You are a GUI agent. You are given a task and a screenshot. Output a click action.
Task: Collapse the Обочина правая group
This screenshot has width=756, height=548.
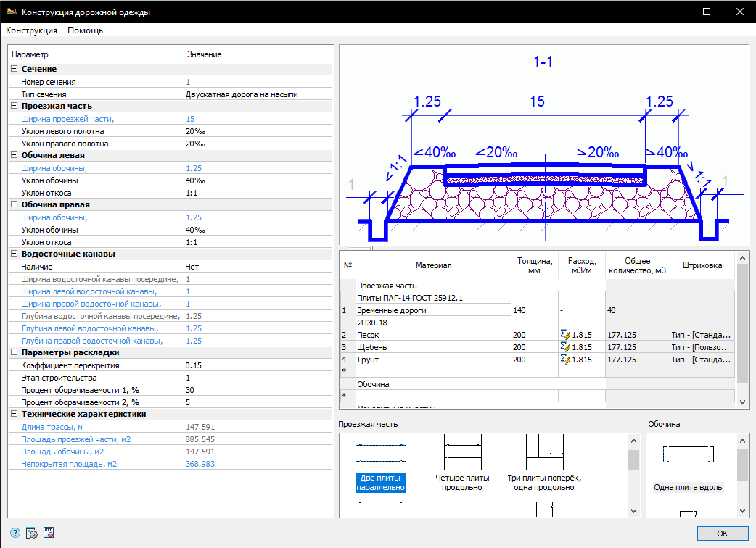point(14,204)
